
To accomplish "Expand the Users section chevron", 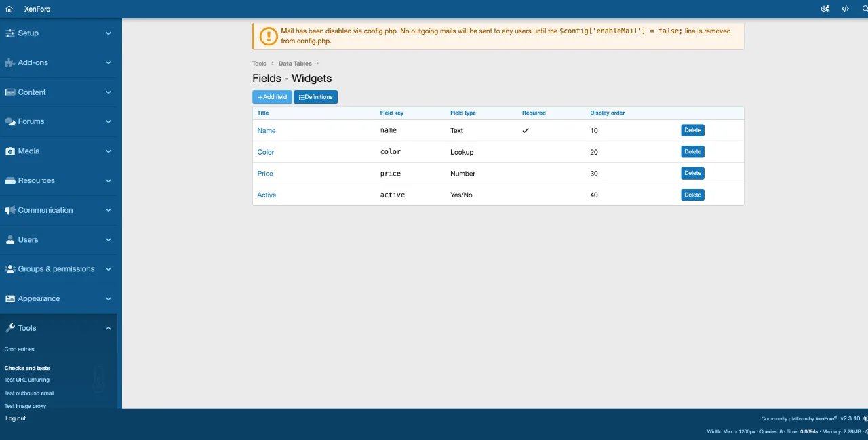I will tap(108, 240).
